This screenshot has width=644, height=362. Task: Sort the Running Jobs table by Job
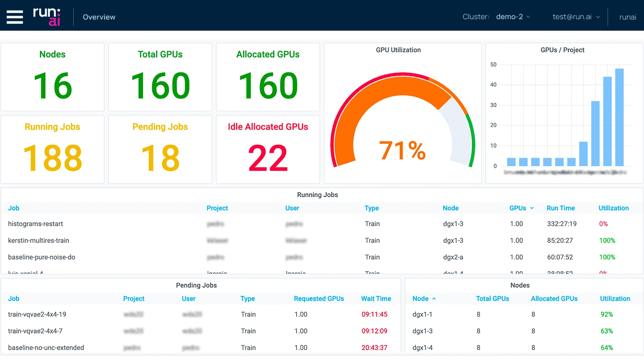[13, 208]
